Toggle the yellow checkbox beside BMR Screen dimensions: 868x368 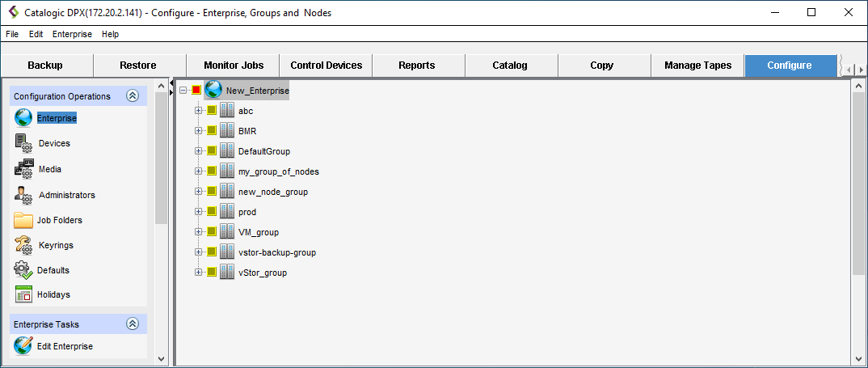coord(212,131)
